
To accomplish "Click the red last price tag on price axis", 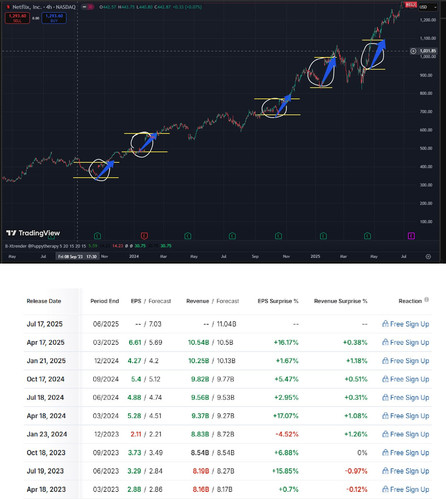I will (411, 5).
